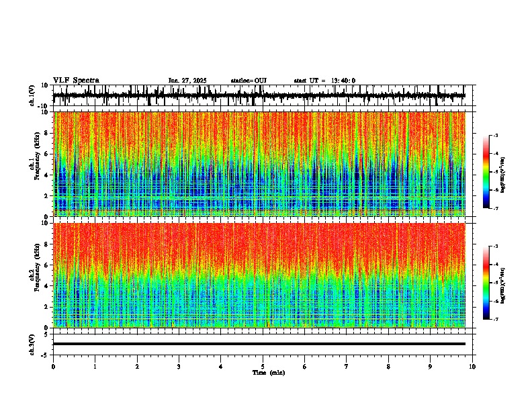
Task: Click the ch.1 "Frequency (kHz)" axis label
Action: [37, 156]
